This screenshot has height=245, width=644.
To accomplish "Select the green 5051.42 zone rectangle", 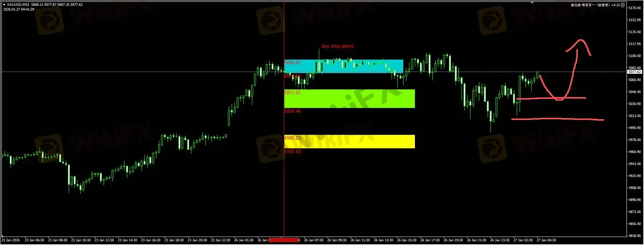I will click(349, 99).
